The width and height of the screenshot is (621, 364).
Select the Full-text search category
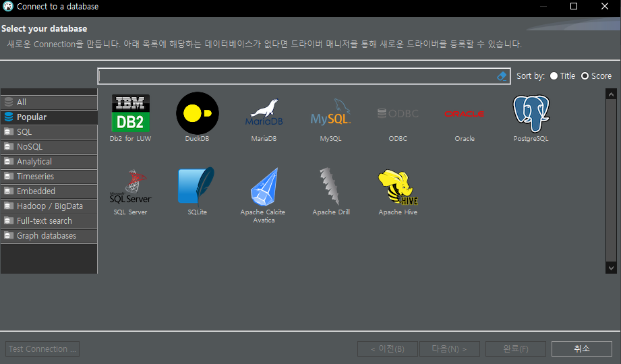click(x=49, y=221)
